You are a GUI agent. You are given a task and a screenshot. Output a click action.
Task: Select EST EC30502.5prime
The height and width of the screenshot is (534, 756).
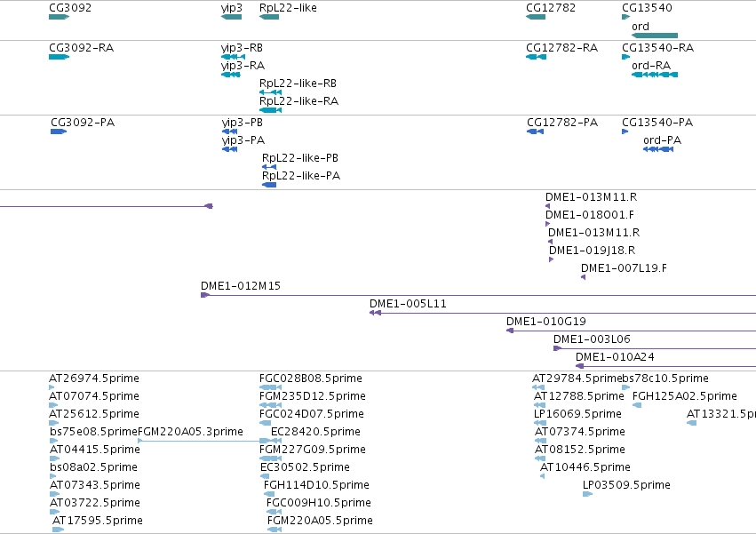click(x=265, y=476)
